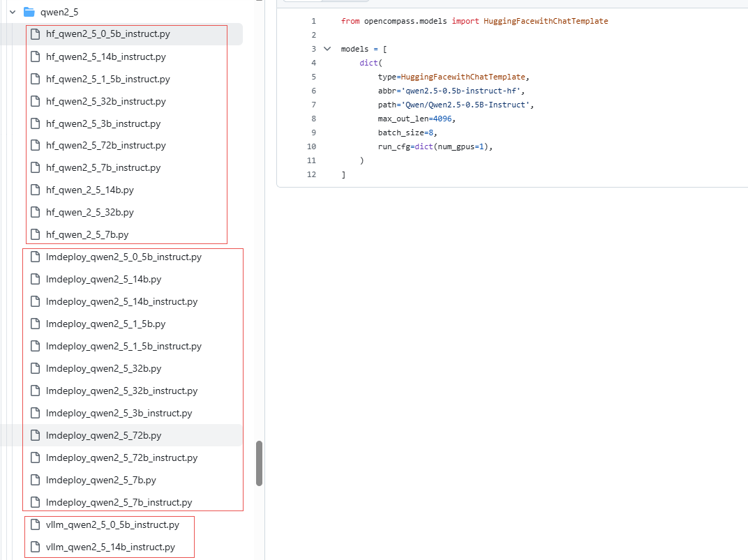748x560 pixels.
Task: Click file icon beside lmdeploy_qwen2_5_72b.py
Action: pyautogui.click(x=36, y=436)
